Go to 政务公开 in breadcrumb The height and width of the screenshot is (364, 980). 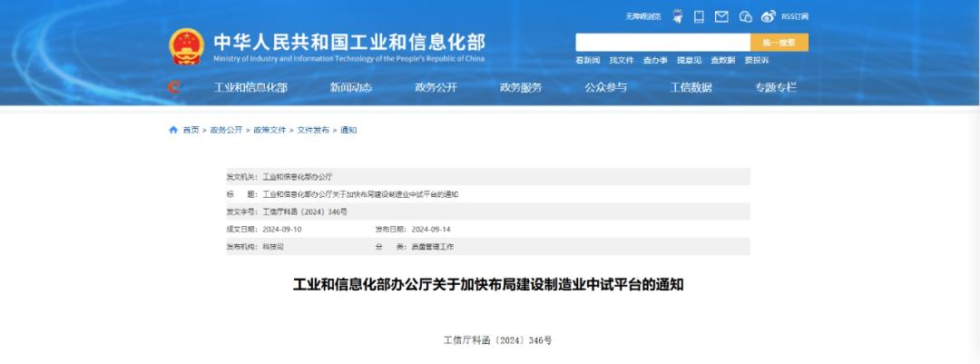(x=226, y=130)
